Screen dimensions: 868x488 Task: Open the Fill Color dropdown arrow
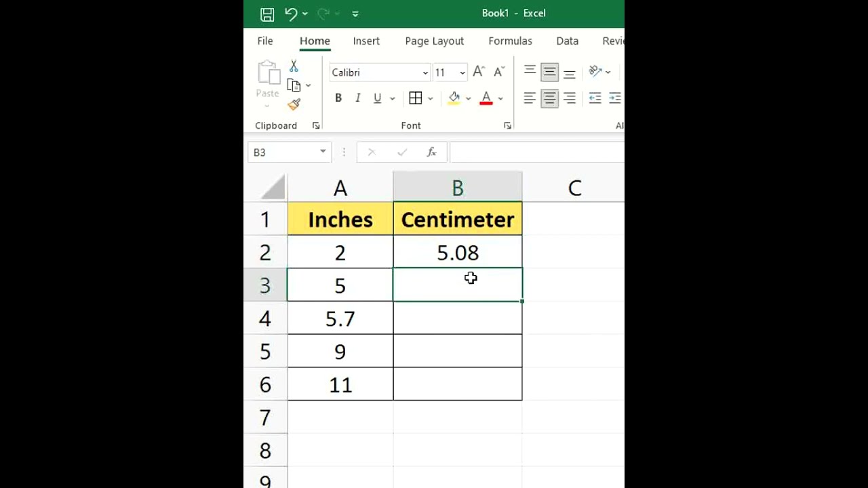point(468,98)
